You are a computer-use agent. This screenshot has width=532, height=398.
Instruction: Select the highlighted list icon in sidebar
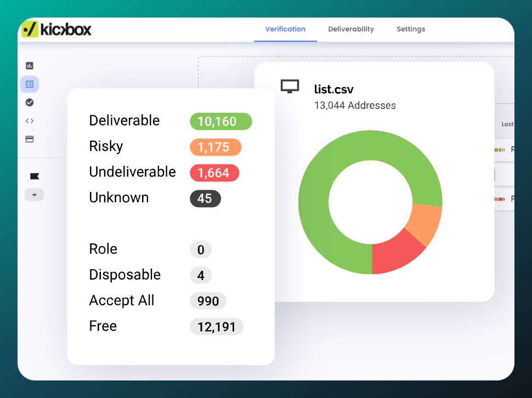[x=30, y=84]
